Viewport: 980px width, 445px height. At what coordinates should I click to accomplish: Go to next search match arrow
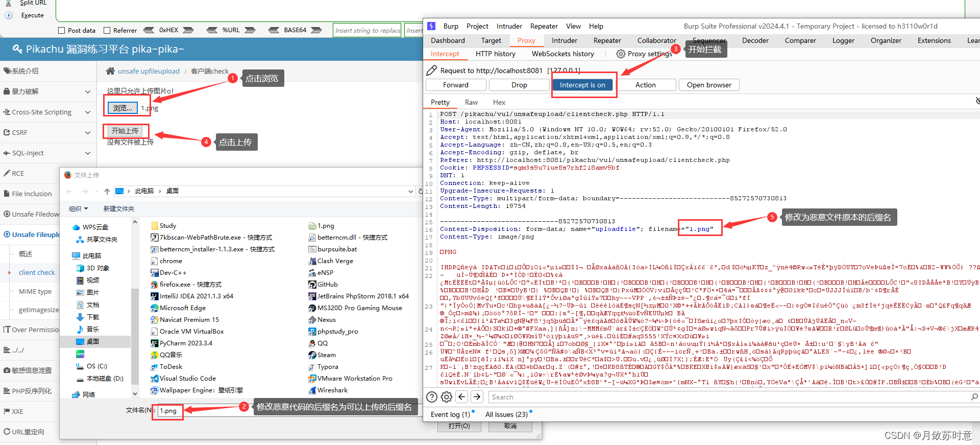477,396
